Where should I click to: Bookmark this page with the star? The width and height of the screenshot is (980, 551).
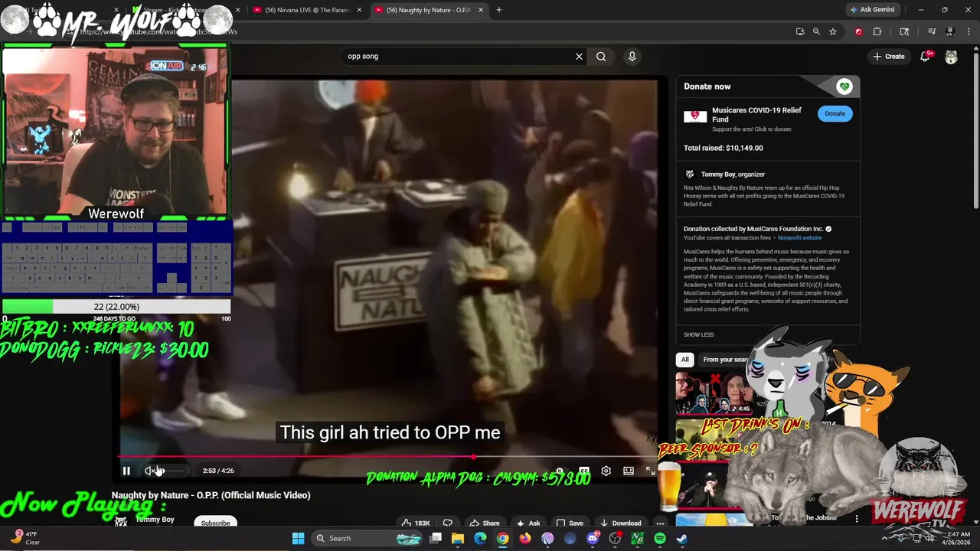coord(833,31)
